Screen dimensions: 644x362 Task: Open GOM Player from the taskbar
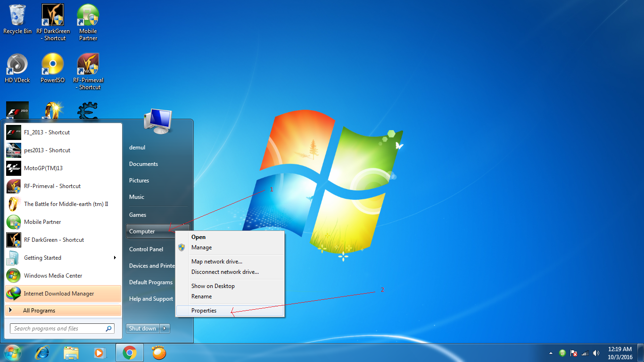[x=159, y=353]
